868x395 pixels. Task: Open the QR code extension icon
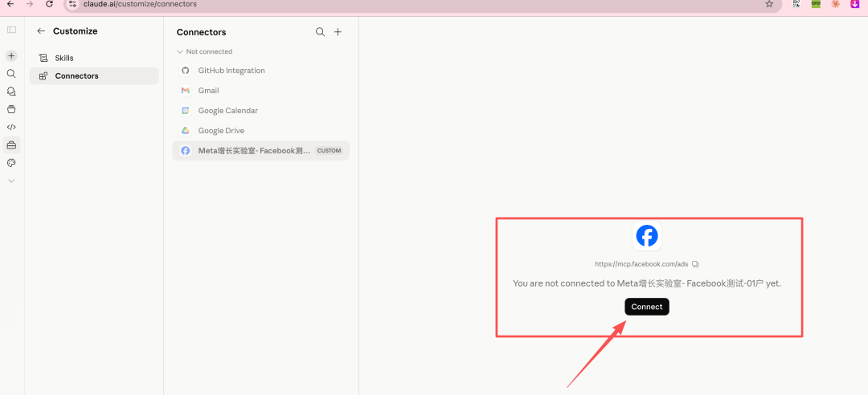(796, 4)
